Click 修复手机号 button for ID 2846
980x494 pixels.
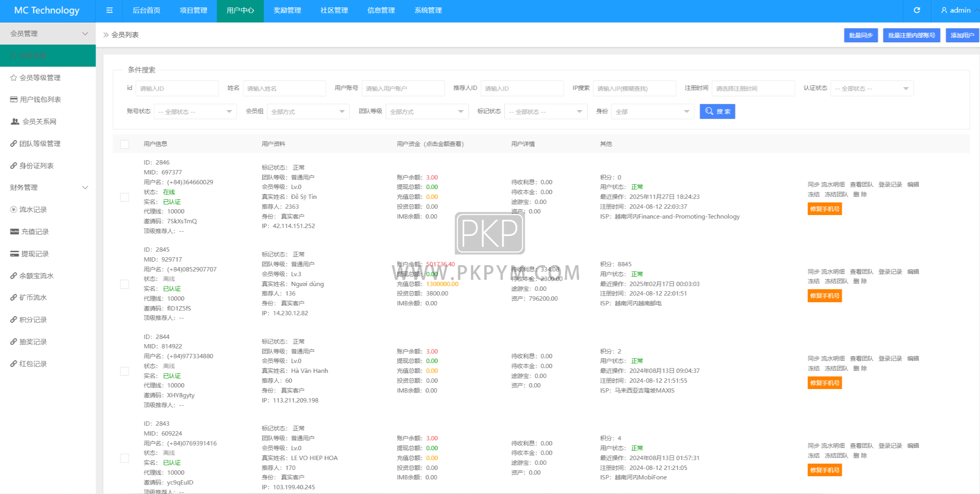pos(825,209)
